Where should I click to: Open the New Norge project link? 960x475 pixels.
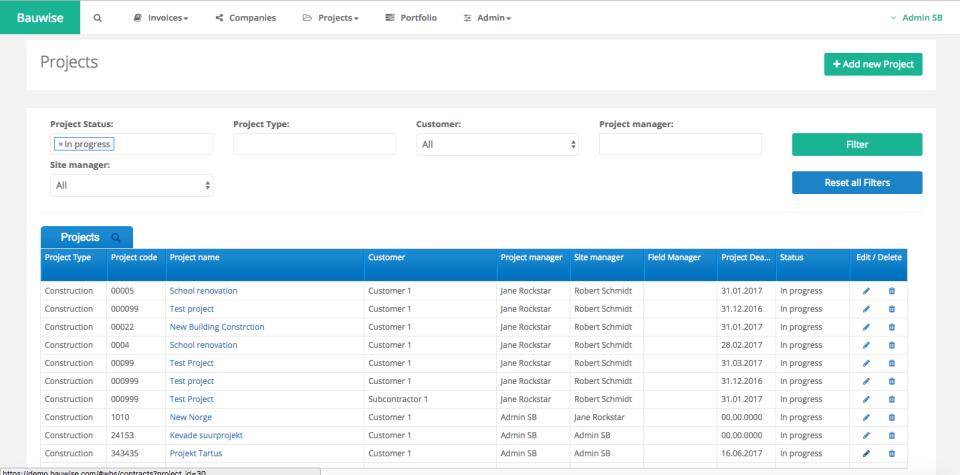click(190, 417)
